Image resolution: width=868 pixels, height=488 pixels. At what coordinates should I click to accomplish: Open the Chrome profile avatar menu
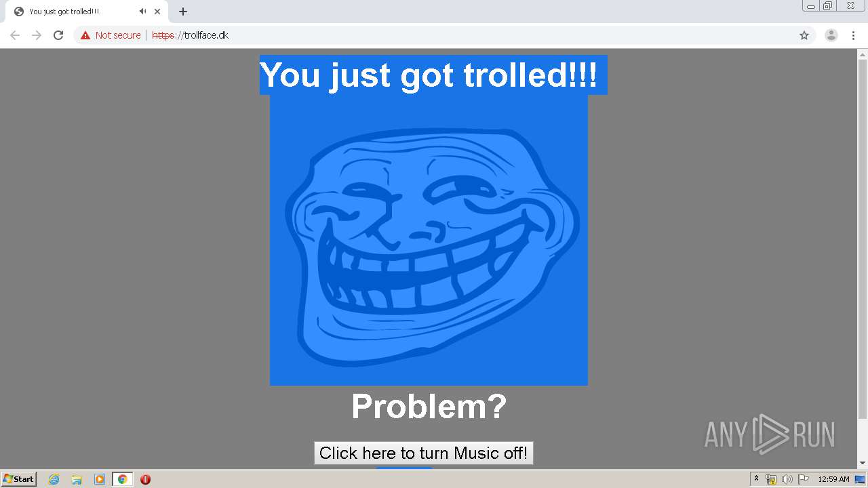[x=831, y=35]
